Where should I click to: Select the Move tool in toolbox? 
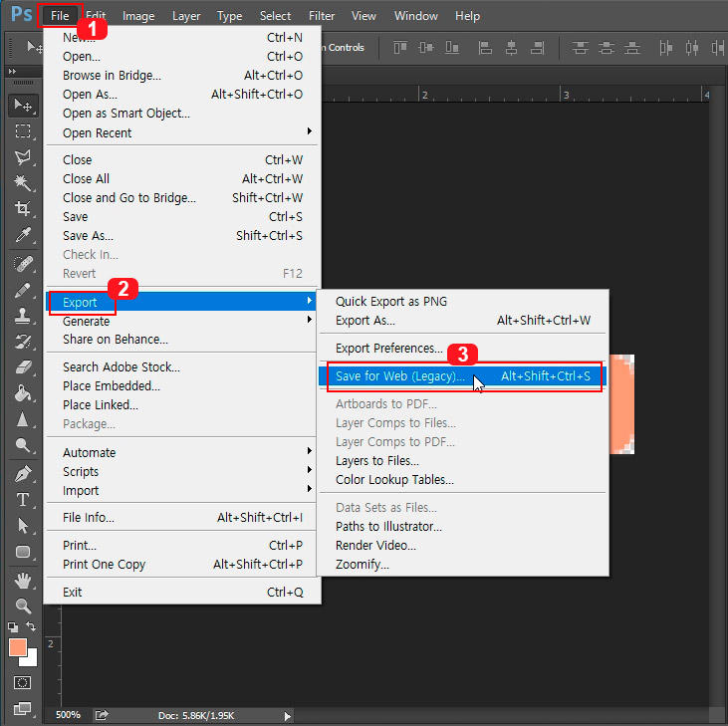pos(23,106)
